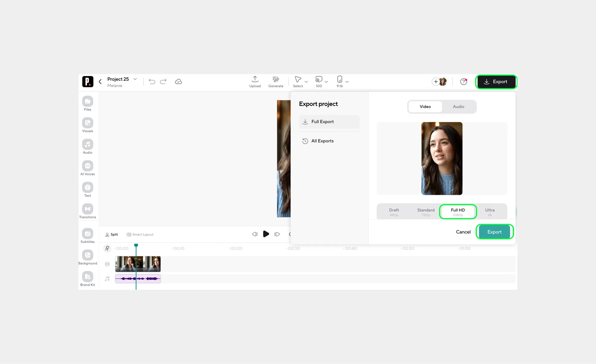Click the Cancel button in export dialog
Viewport: 596px width, 364px height.
click(x=463, y=232)
